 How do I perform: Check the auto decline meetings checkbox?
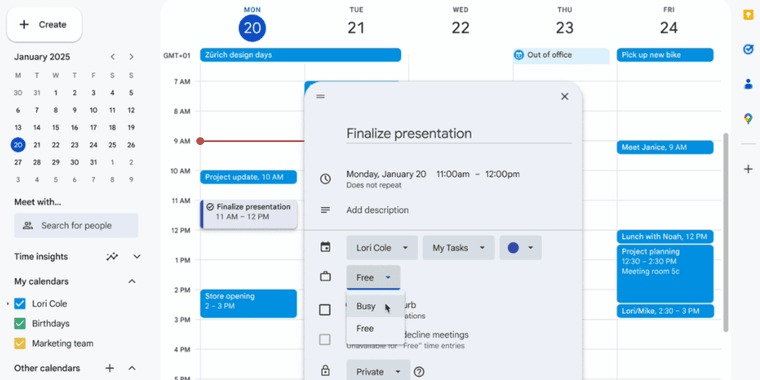325,340
